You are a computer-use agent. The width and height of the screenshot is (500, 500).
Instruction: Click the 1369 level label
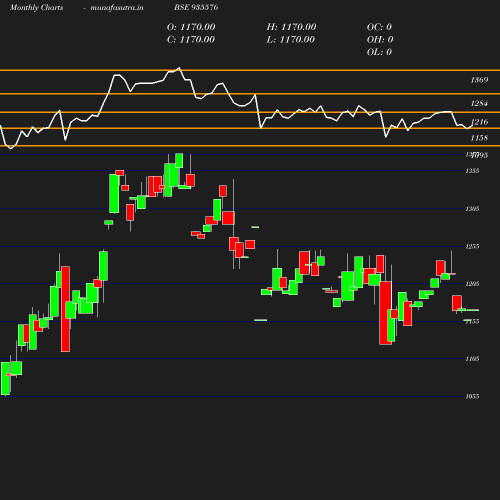(479, 80)
